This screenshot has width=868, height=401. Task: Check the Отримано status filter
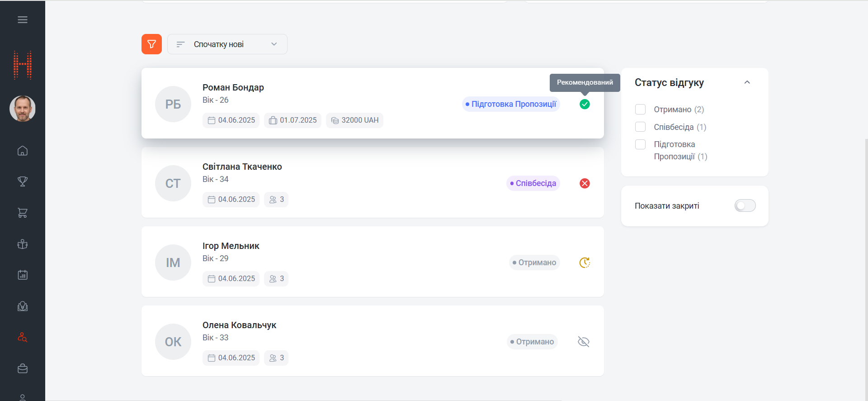click(x=640, y=110)
